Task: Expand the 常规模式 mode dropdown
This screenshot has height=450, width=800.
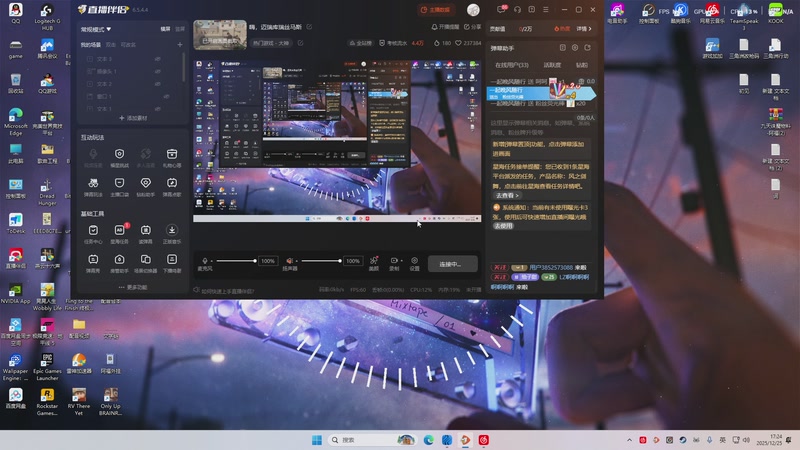Action: point(96,29)
